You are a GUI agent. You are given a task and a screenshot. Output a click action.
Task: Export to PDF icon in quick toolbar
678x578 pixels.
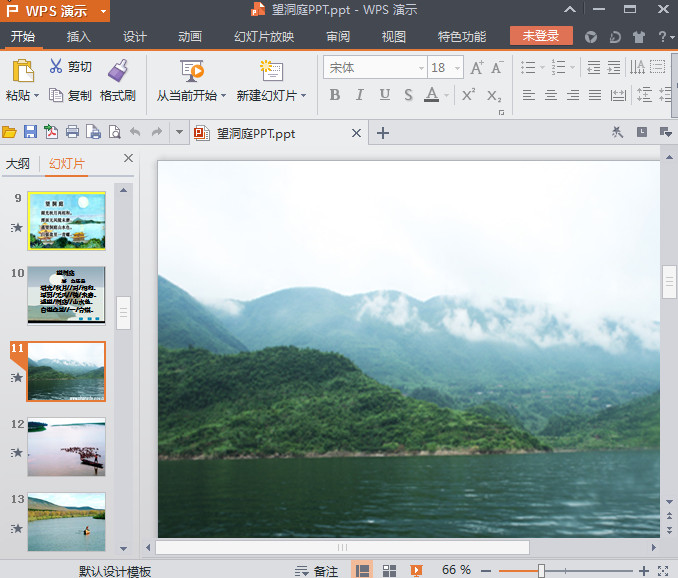click(x=51, y=132)
